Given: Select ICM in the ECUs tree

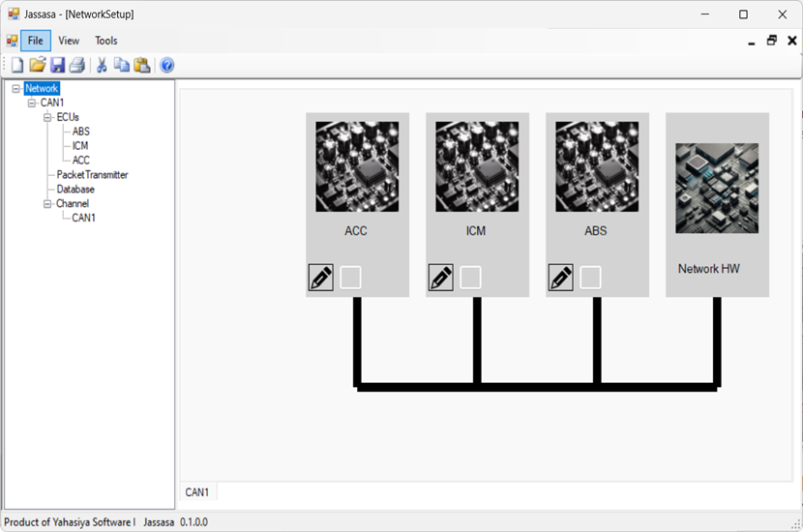Looking at the screenshot, I should pos(80,146).
